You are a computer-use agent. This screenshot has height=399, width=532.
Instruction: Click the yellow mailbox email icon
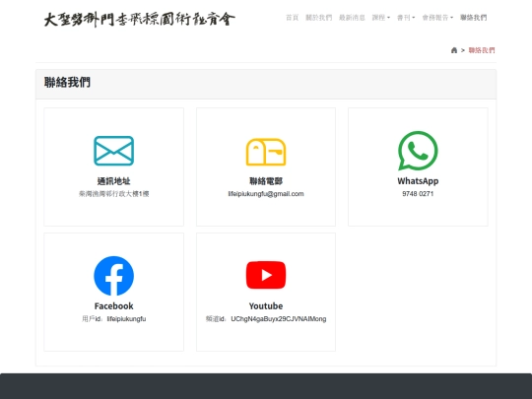266,152
